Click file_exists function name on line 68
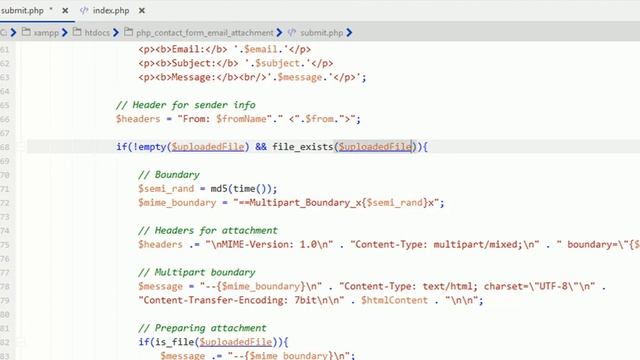 coord(303,147)
